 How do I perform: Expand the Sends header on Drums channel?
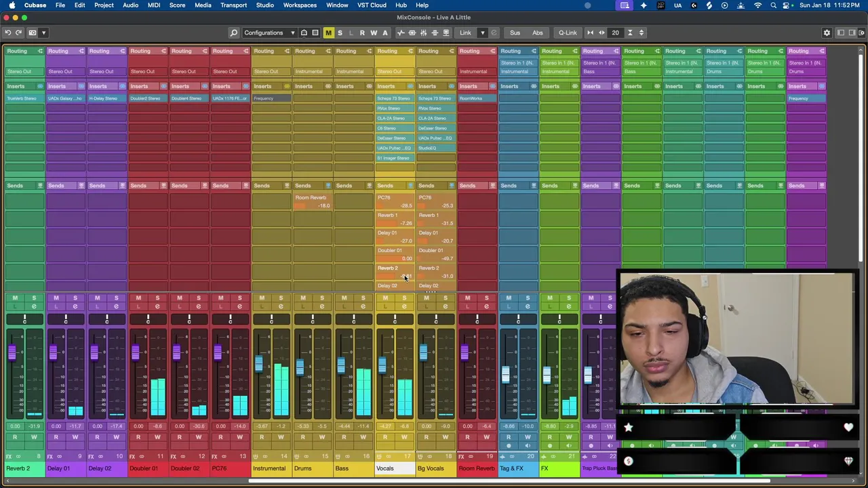tap(312, 186)
